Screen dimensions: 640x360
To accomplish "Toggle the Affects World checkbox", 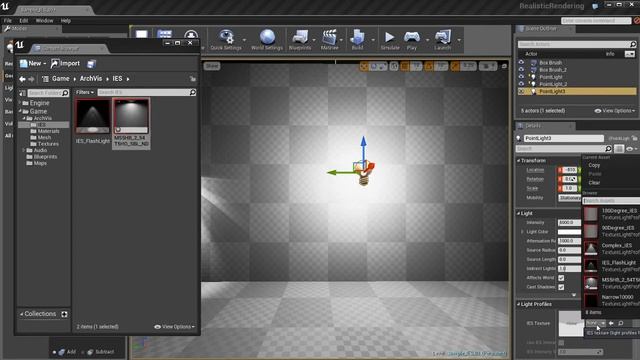I will click(x=561, y=278).
